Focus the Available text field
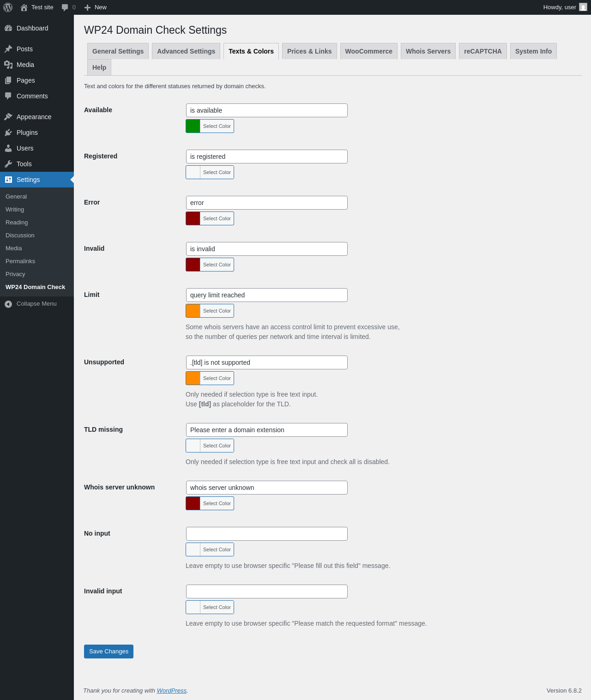The height and width of the screenshot is (700, 591). pyautogui.click(x=266, y=110)
